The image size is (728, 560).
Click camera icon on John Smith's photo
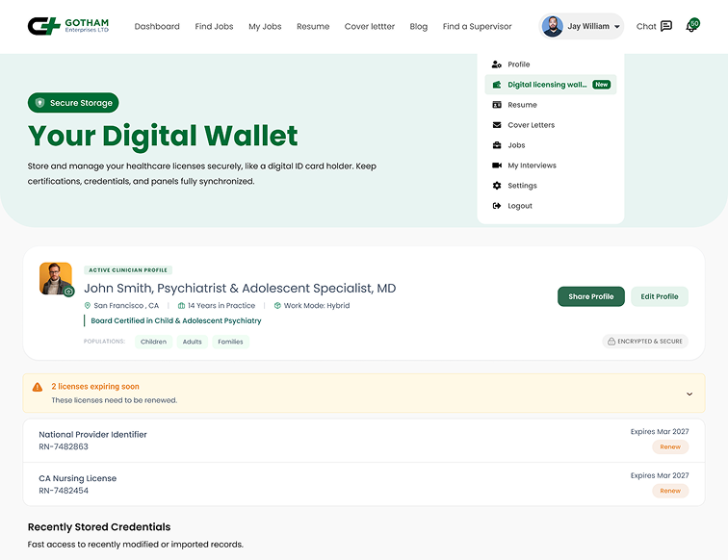68,292
